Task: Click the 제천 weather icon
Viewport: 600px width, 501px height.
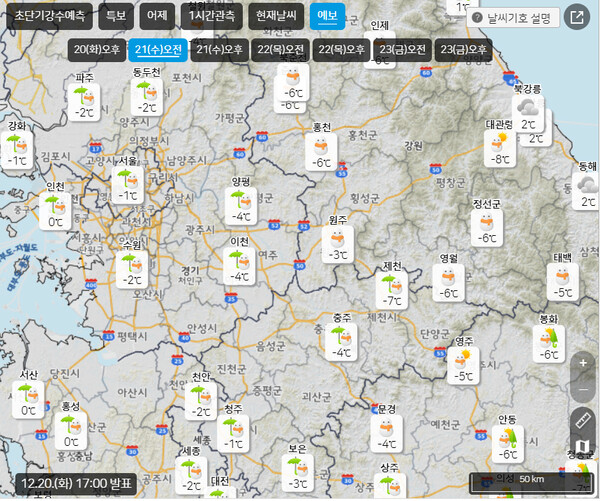Action: pos(392,290)
